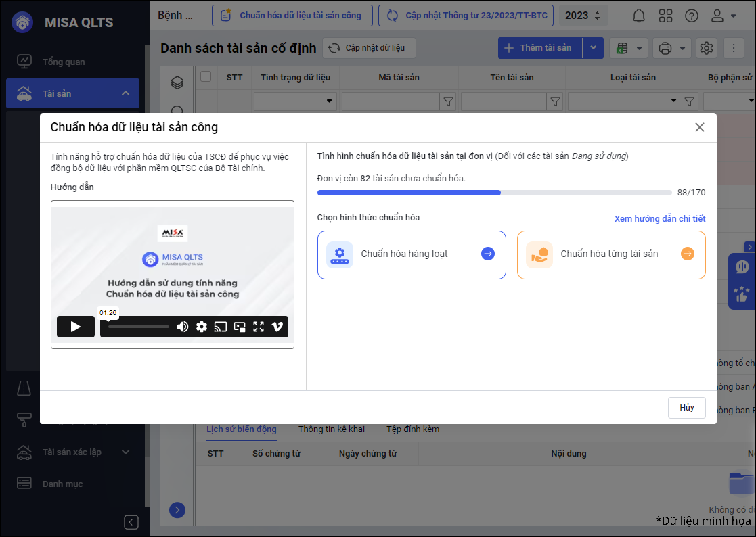
Task: Switch to Tệp đính kèm tab
Action: point(413,429)
